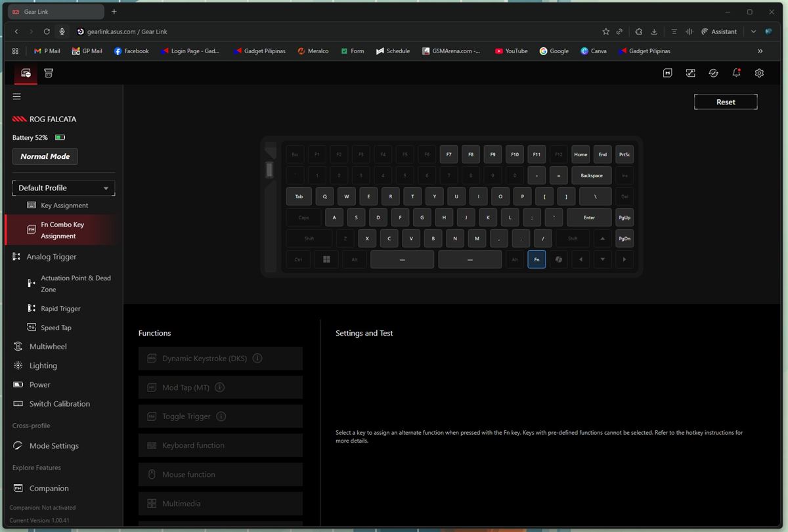
Task: Click the Normal Mode button
Action: click(x=45, y=156)
